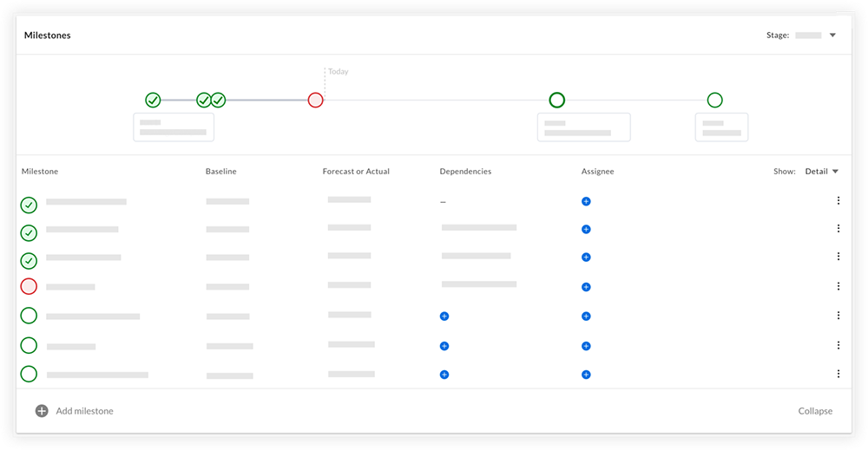Select the last open circle marker on timeline
This screenshot has height=450, width=868.
(714, 100)
